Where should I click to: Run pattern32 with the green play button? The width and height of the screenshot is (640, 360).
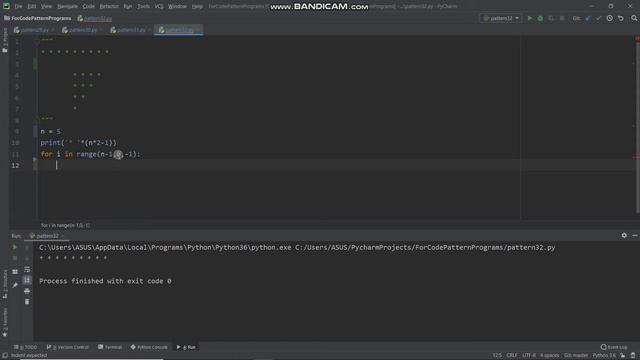(x=530, y=18)
